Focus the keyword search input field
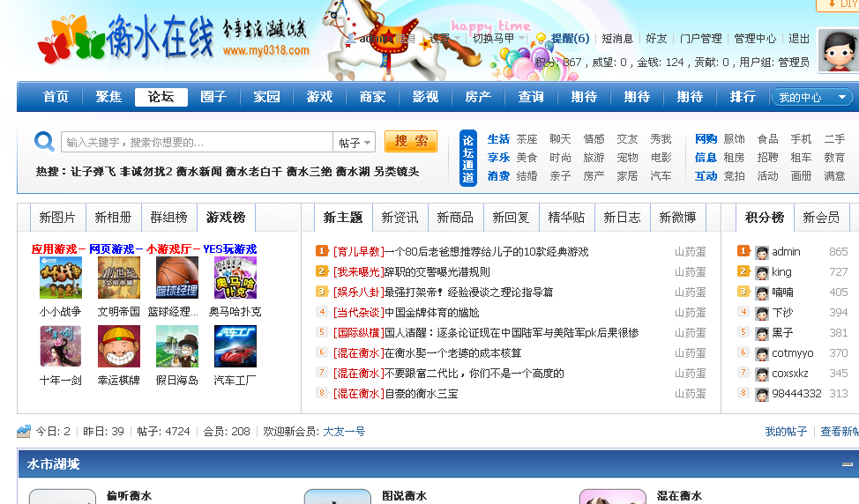Screen dimensions: 859x504 click(x=198, y=142)
